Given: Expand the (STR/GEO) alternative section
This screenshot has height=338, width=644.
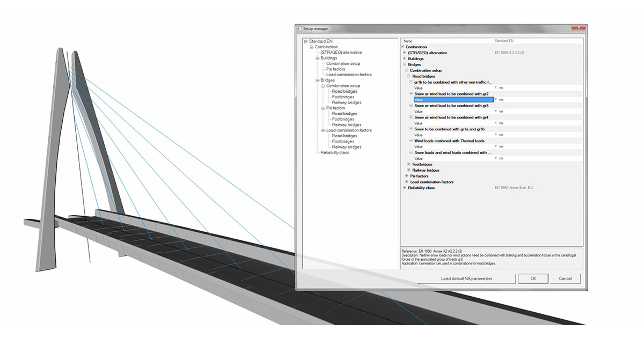Looking at the screenshot, I should pyautogui.click(x=404, y=53).
